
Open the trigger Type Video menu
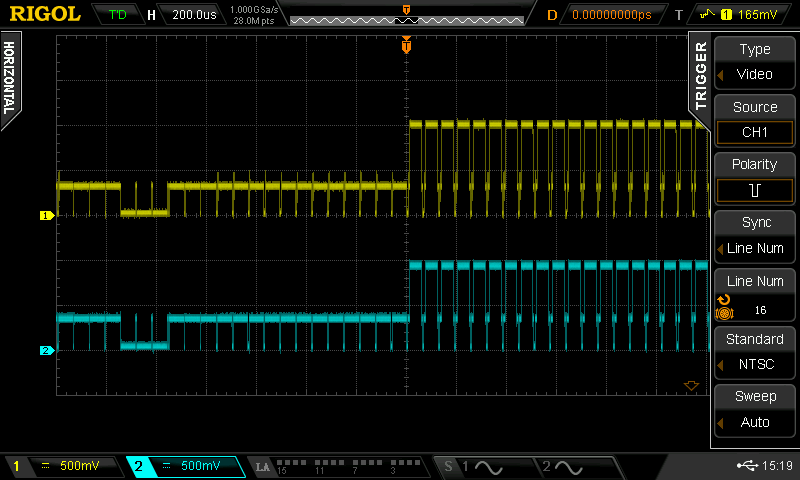coord(754,62)
